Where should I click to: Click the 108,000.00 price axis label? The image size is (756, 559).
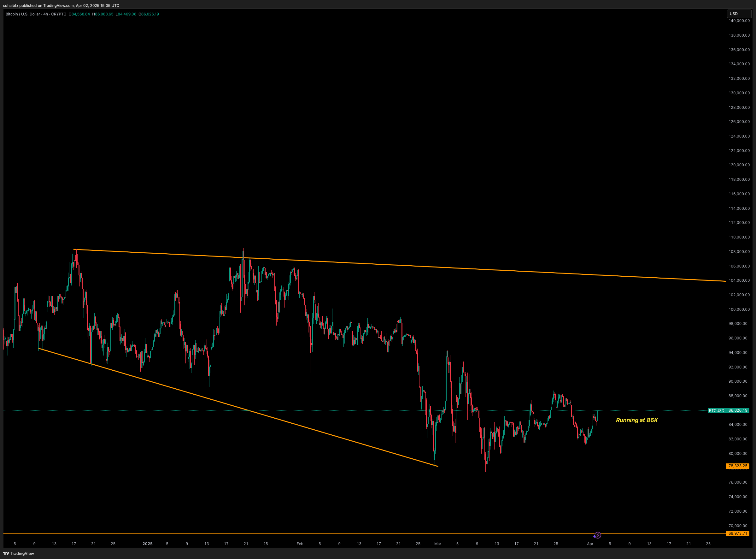coord(739,251)
